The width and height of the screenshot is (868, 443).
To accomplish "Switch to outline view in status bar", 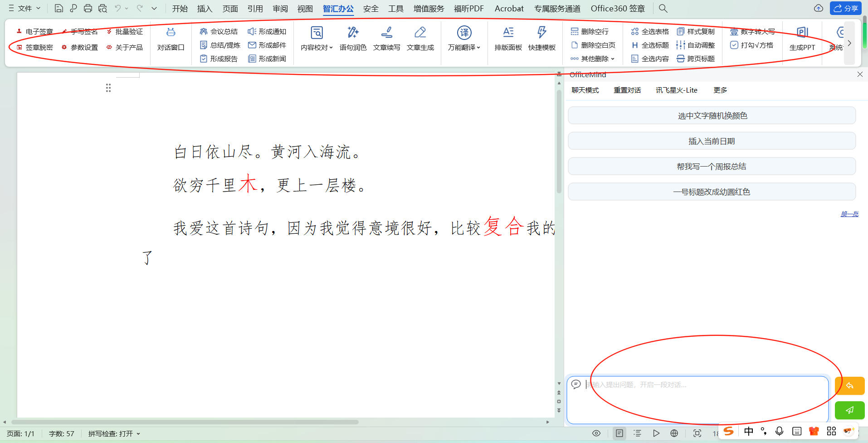I will [637, 433].
